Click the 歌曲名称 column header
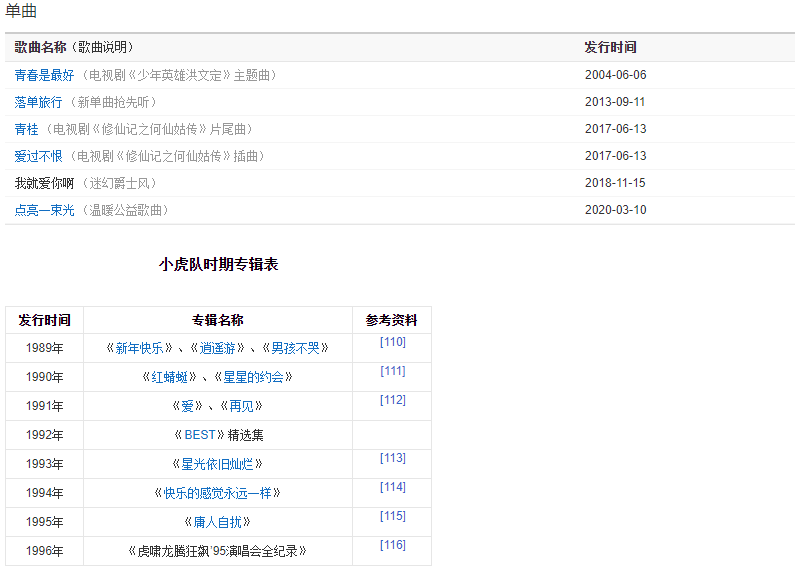This screenshot has height=572, width=807. tap(41, 47)
